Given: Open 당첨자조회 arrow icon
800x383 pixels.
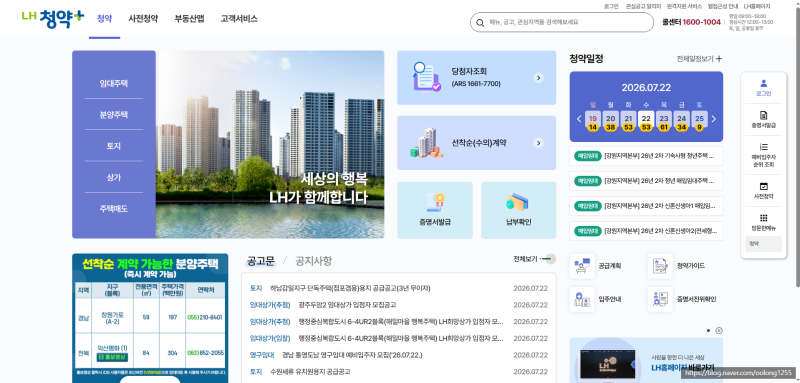Looking at the screenshot, I should point(538,78).
